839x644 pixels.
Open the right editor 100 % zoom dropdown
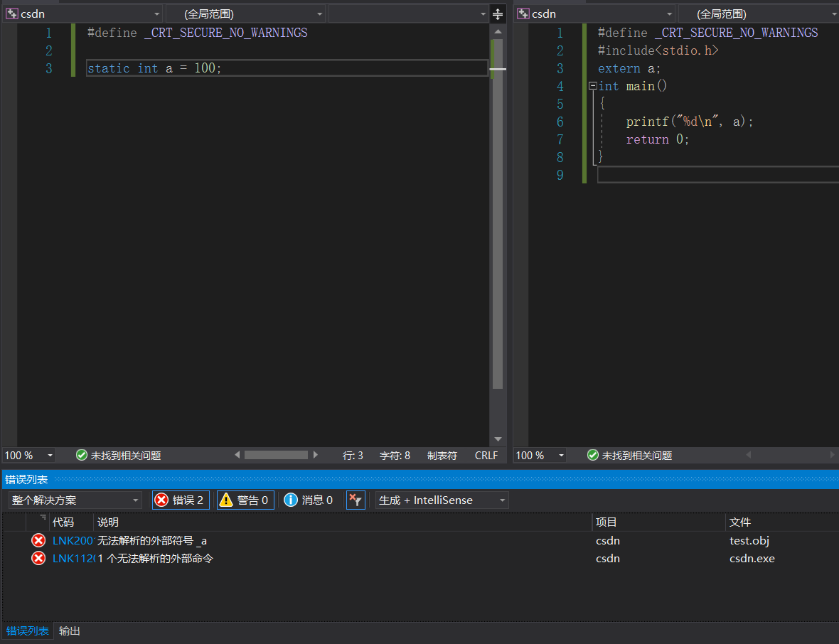pyautogui.click(x=540, y=455)
